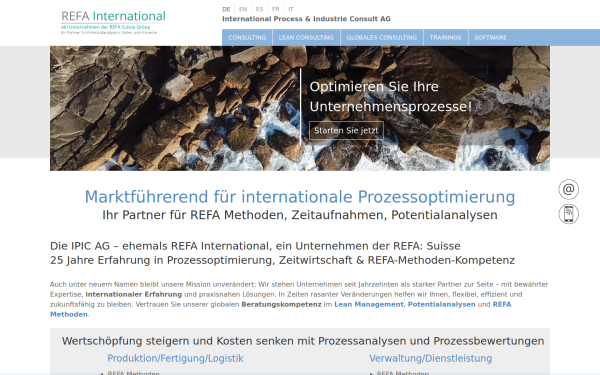Click 'Wertschöpfung steigern und Kosten senken' heading

click(x=303, y=341)
